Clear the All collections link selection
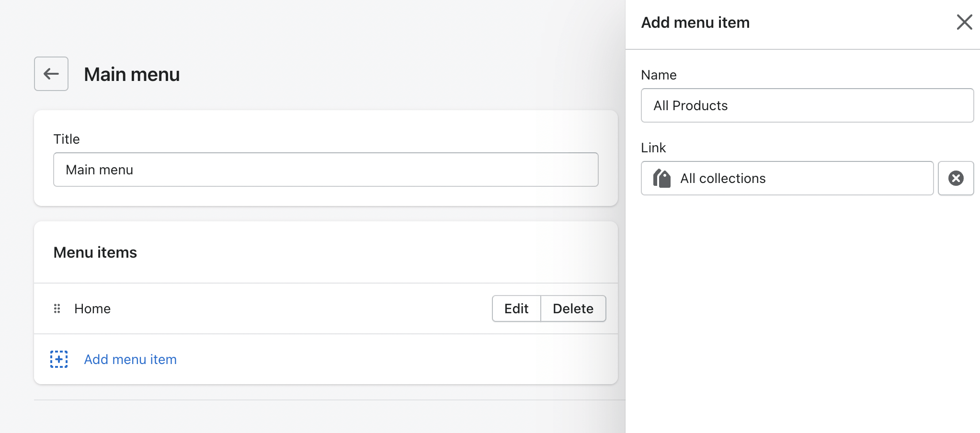Viewport: 980px width, 433px height. 956,178
